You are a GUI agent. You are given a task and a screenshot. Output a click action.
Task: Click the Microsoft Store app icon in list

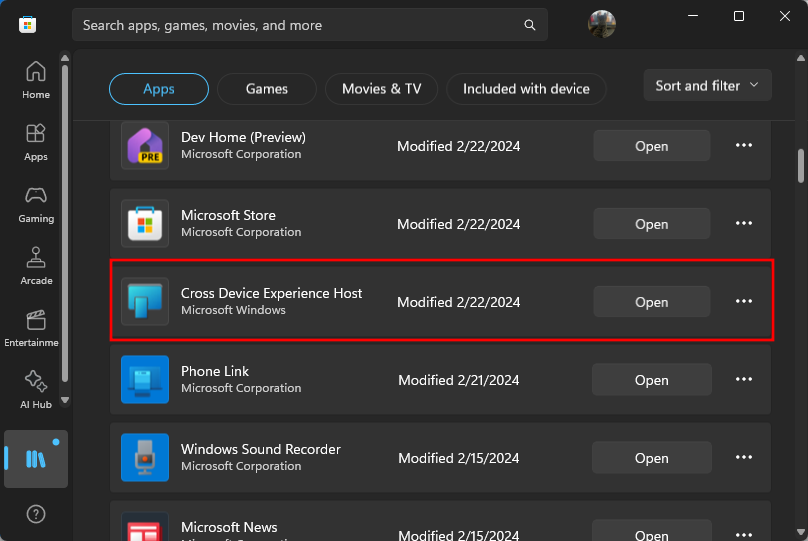145,224
